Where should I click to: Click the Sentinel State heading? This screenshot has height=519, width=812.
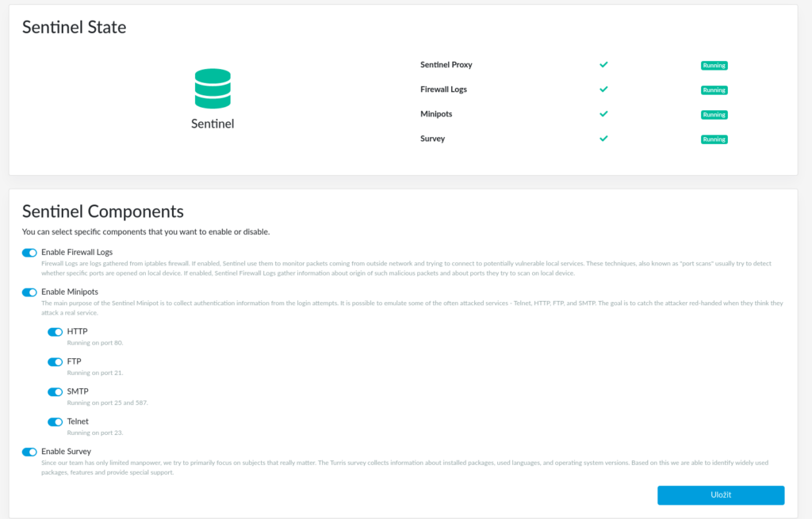click(x=74, y=28)
